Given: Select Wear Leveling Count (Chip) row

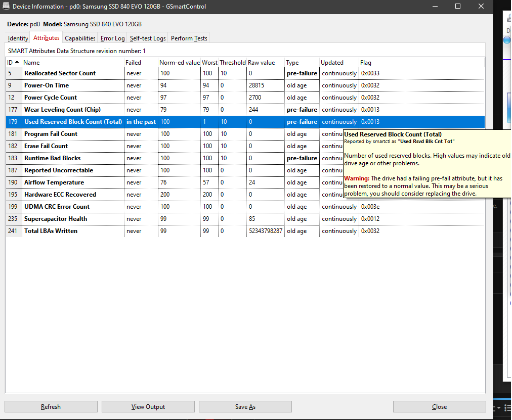Looking at the screenshot, I should (245, 110).
